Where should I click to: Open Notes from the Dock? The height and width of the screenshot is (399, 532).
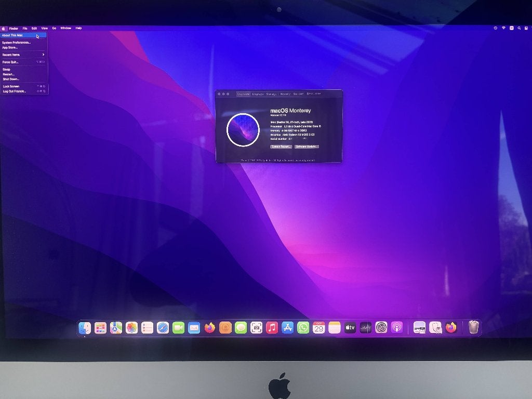[335, 328]
